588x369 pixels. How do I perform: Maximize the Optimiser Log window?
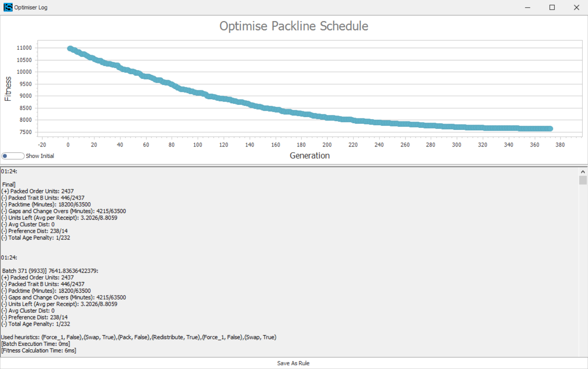(552, 7)
